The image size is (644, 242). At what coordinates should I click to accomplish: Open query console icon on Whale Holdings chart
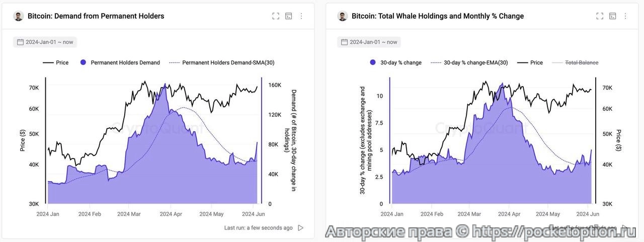coord(613,16)
